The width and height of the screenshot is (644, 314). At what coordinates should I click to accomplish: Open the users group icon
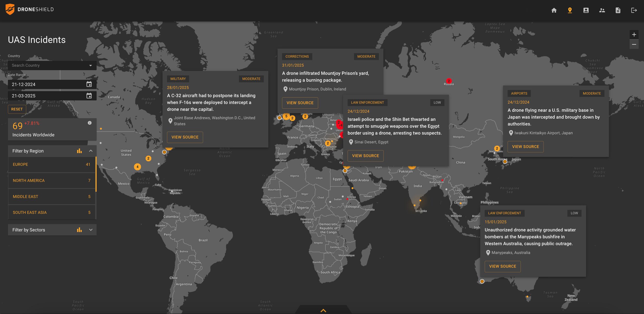pos(602,10)
